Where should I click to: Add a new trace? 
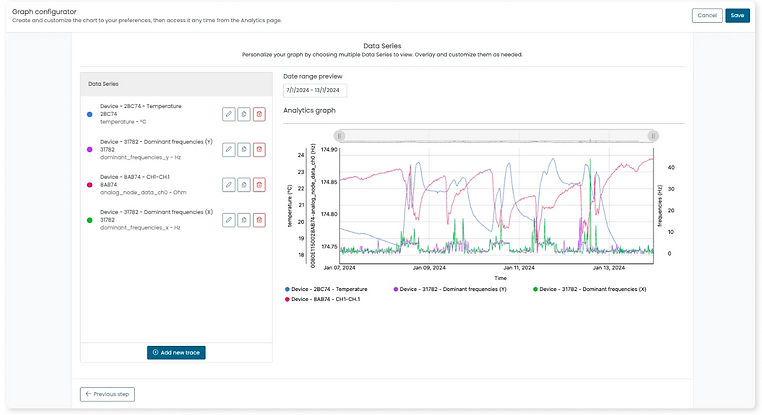point(176,352)
